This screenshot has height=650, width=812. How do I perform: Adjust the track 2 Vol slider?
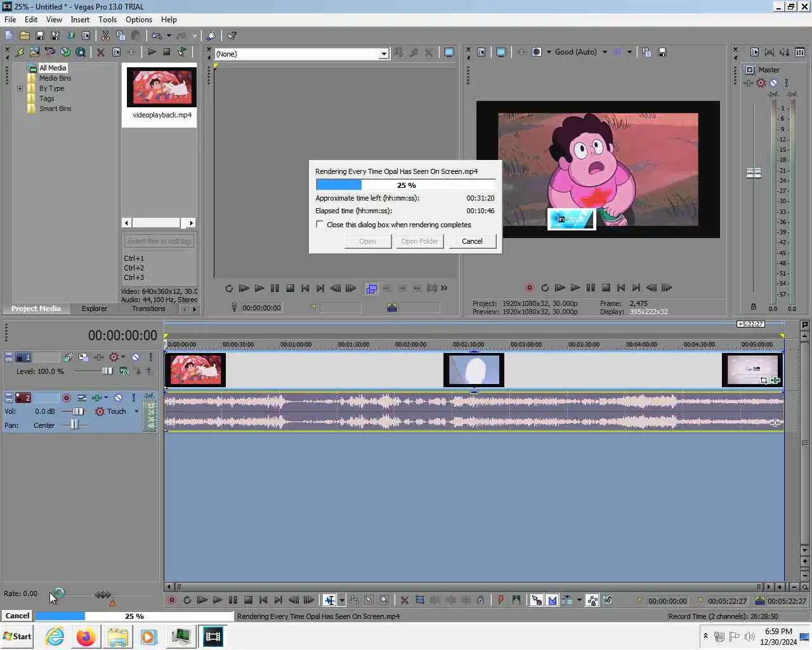tap(78, 411)
